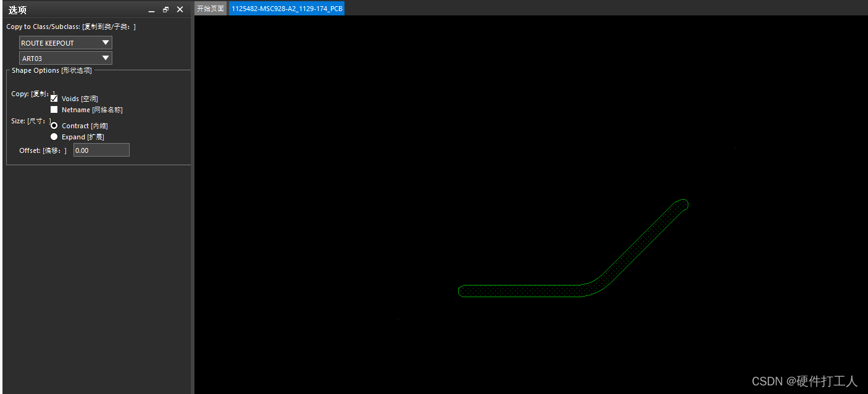The width and height of the screenshot is (868, 394).
Task: Float the 选项 panel
Action: (165, 10)
